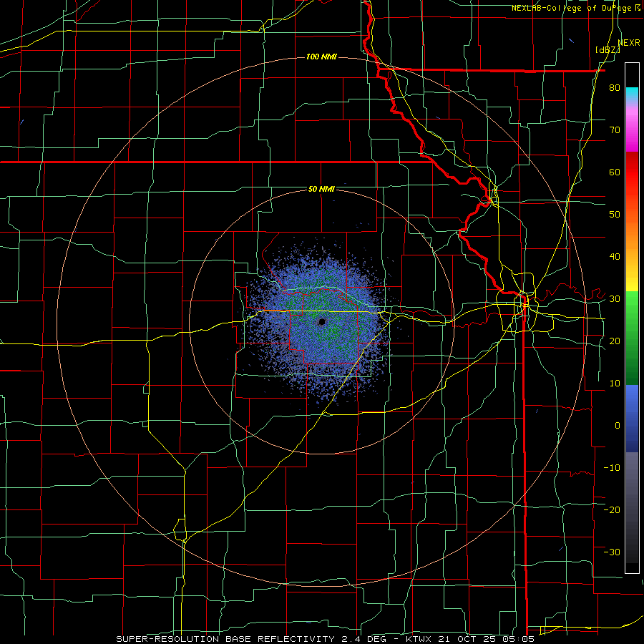Click the Super-Resolution Base Reflectivity caption
This screenshot has width=644, height=644.
click(x=326, y=639)
